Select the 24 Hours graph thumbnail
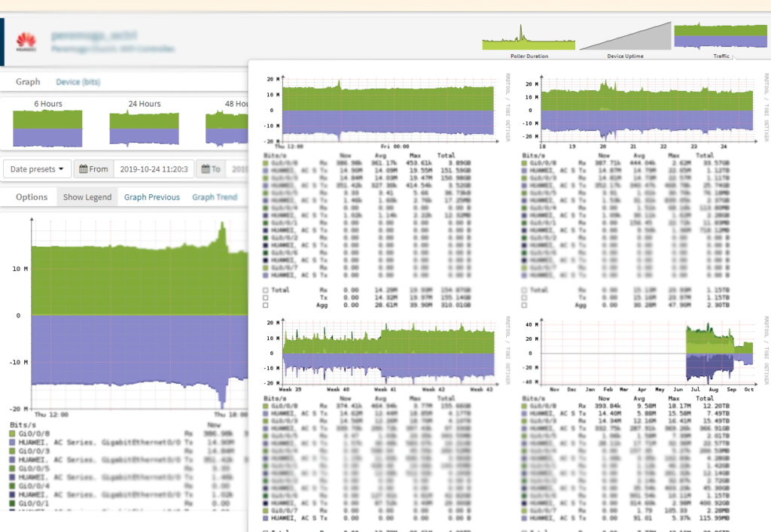The width and height of the screenshot is (771, 532). coord(145,129)
